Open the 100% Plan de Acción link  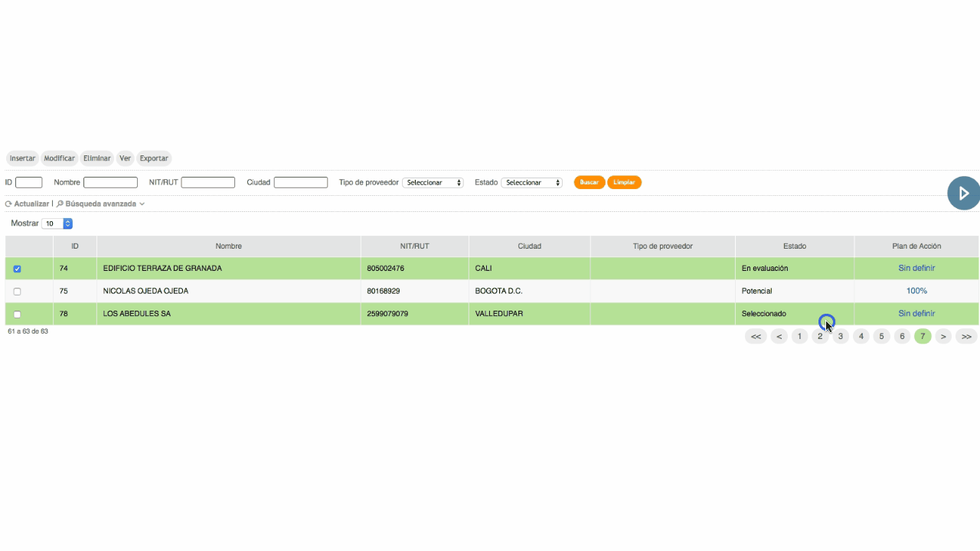tap(916, 291)
